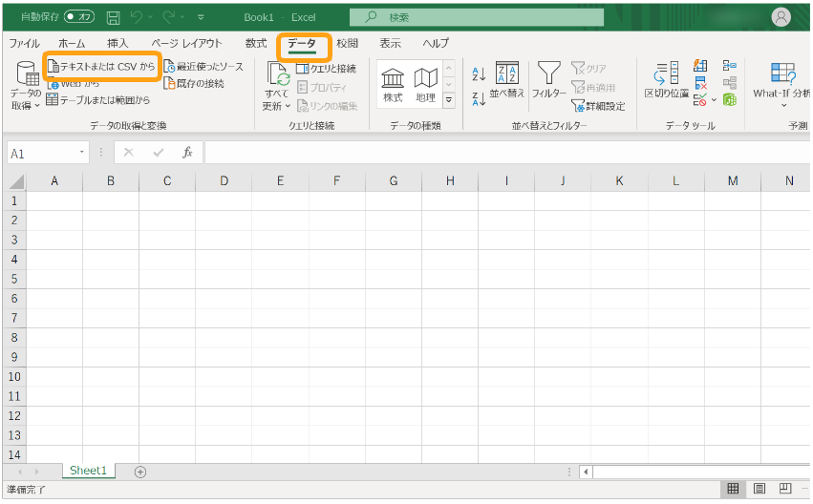Open the データの取得 dropdown button
Image resolution: width=813 pixels, height=504 pixels.
pos(26,86)
